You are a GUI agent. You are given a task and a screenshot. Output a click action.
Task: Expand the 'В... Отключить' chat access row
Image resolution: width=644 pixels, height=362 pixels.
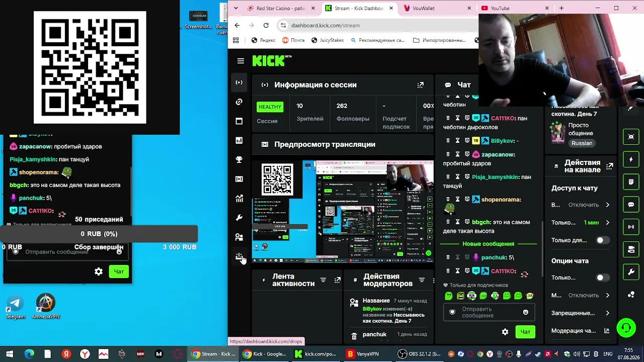pos(582,205)
